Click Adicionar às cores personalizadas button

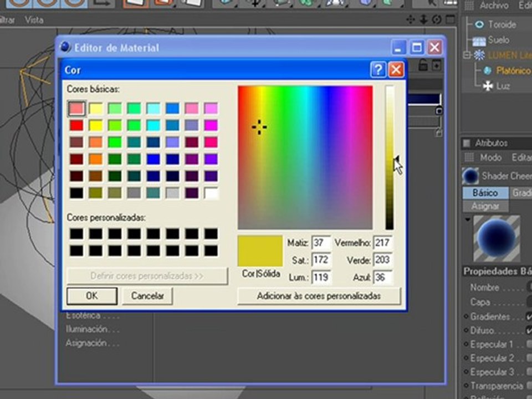(x=319, y=296)
